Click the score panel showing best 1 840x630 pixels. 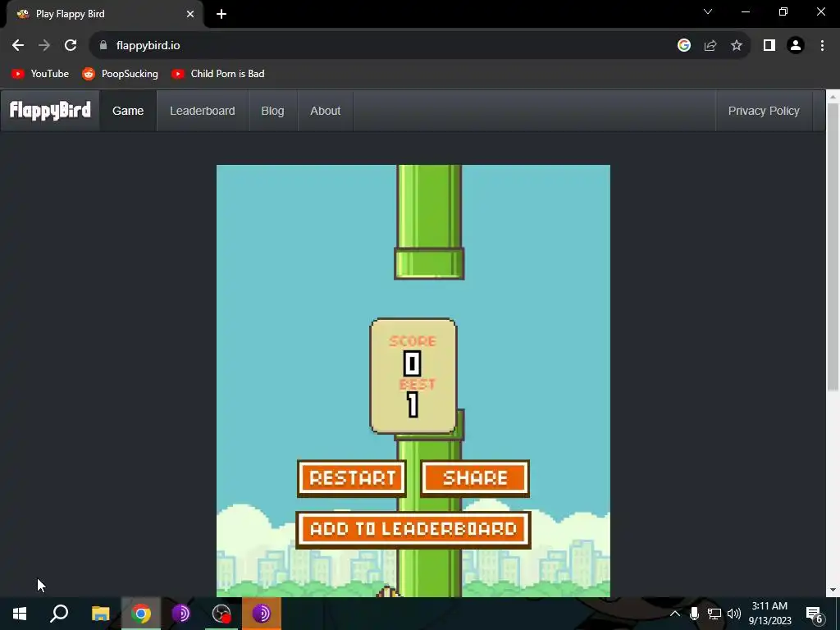tap(413, 376)
